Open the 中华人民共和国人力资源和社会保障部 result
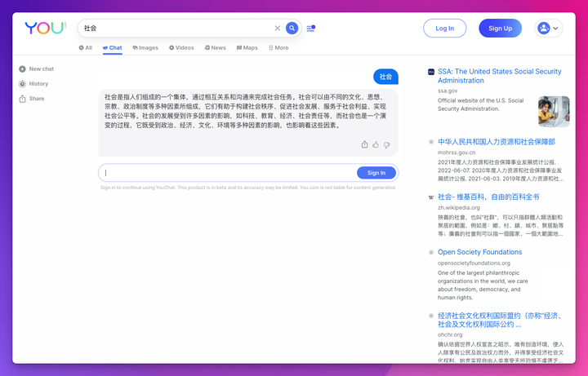The height and width of the screenshot is (376, 588). [497, 142]
